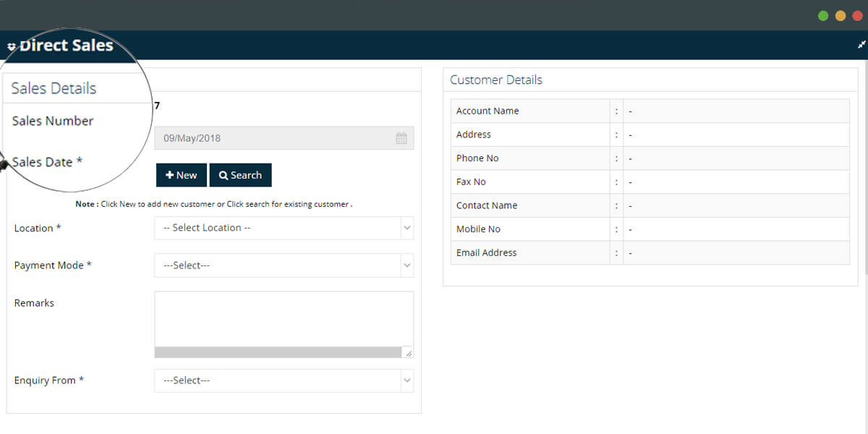Click the magnifier icon inside Search button
The width and height of the screenshot is (868, 434).
click(x=225, y=174)
